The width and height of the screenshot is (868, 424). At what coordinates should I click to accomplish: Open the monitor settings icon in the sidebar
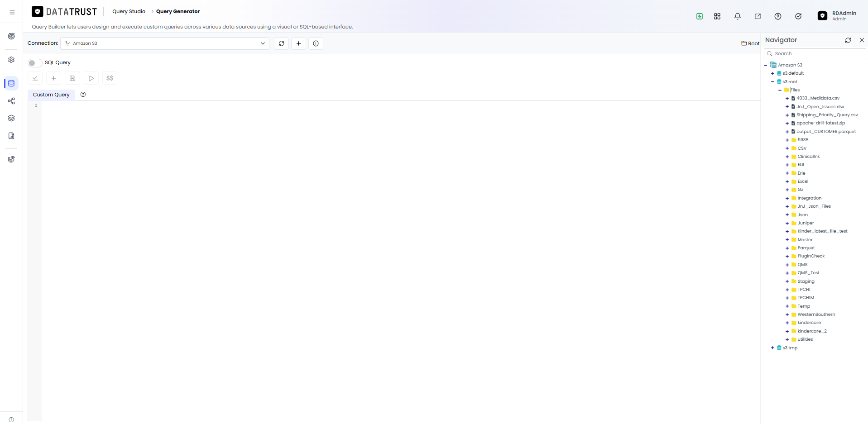(11, 159)
